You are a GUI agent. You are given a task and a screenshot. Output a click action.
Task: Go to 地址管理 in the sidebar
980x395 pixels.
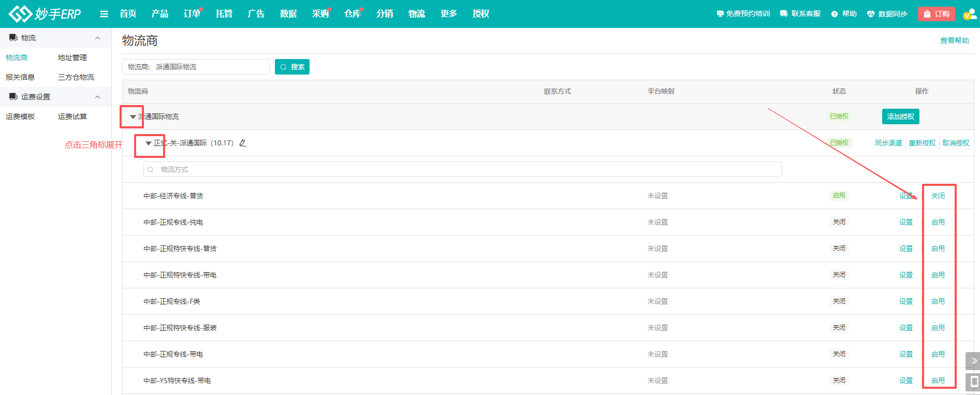click(x=72, y=57)
